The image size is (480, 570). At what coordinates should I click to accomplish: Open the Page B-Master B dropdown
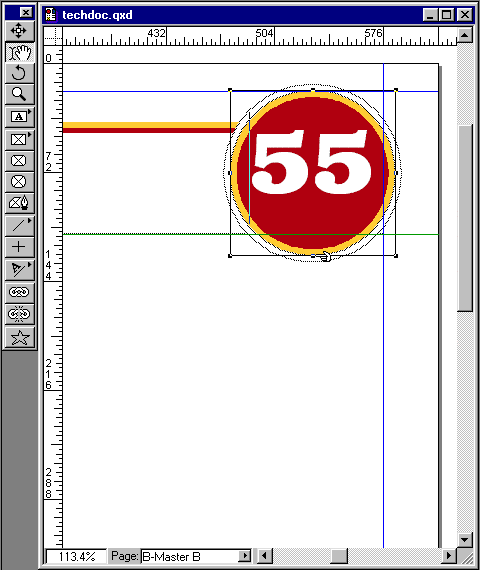click(245, 556)
